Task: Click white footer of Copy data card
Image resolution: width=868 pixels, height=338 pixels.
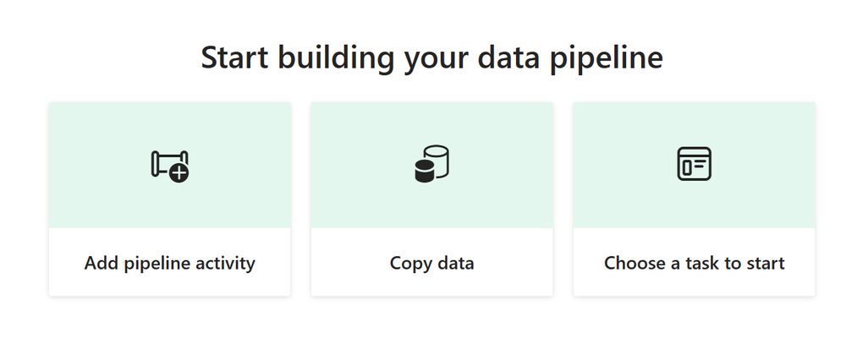Action: [431, 262]
